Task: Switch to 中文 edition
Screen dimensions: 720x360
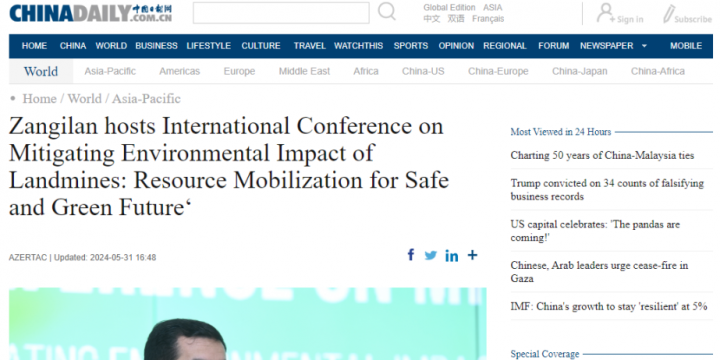Action: (432, 19)
